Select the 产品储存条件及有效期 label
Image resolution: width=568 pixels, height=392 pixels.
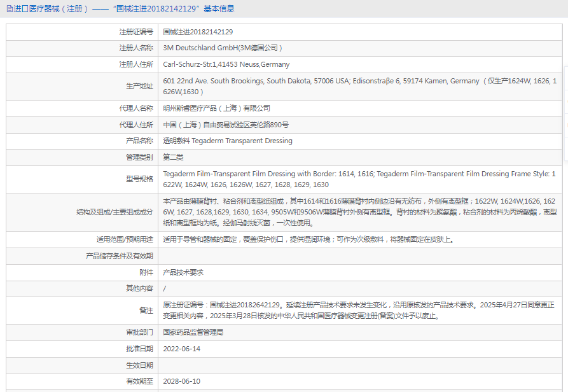(x=120, y=256)
